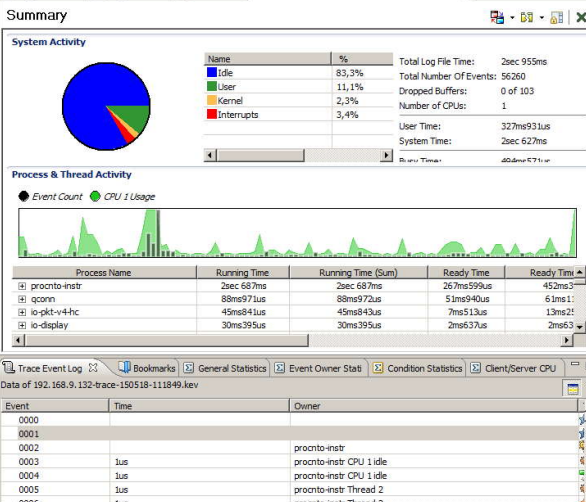Viewport: 586px width, 502px height.
Task: Click the Condition Statistics sigma icon
Action: coord(378,368)
